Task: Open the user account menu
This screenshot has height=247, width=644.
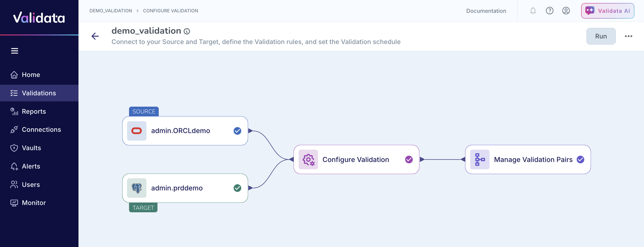Action: (566, 11)
